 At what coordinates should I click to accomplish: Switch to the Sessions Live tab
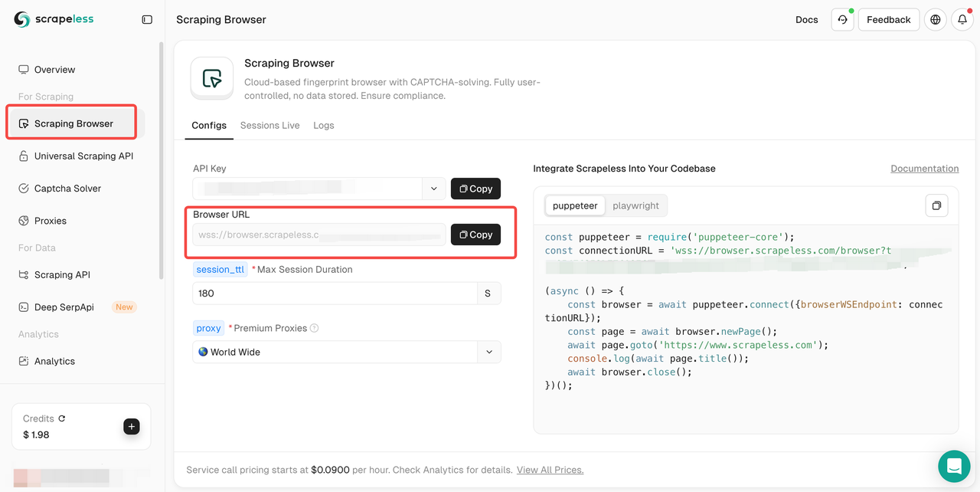point(269,126)
